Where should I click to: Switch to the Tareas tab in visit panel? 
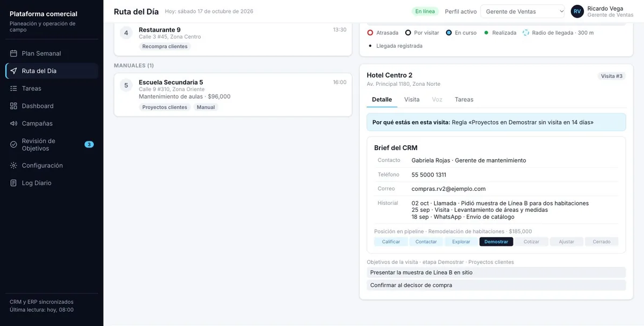(464, 100)
